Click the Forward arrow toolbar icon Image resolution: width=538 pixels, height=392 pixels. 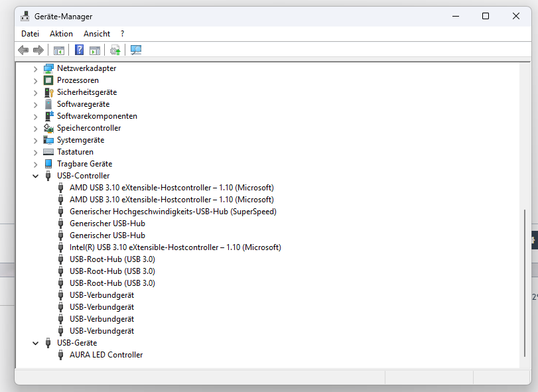38,50
